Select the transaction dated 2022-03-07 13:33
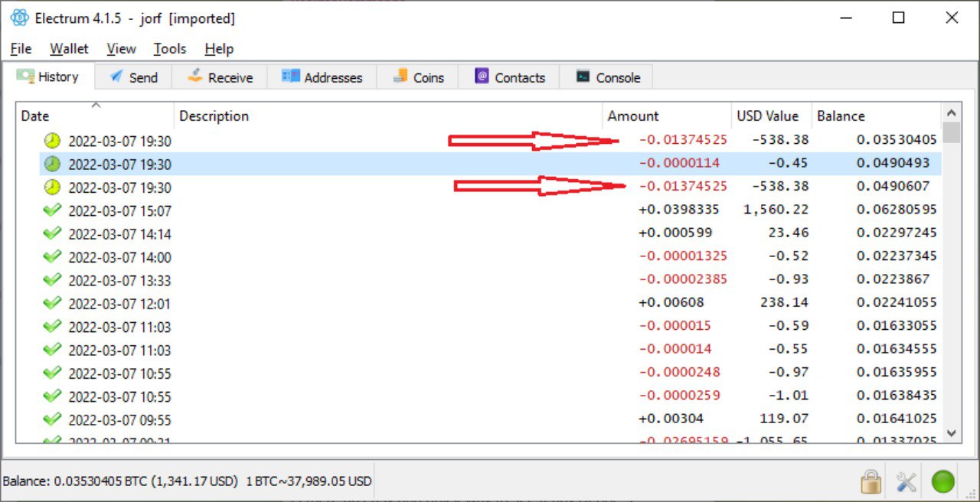The image size is (980, 502). click(490, 280)
